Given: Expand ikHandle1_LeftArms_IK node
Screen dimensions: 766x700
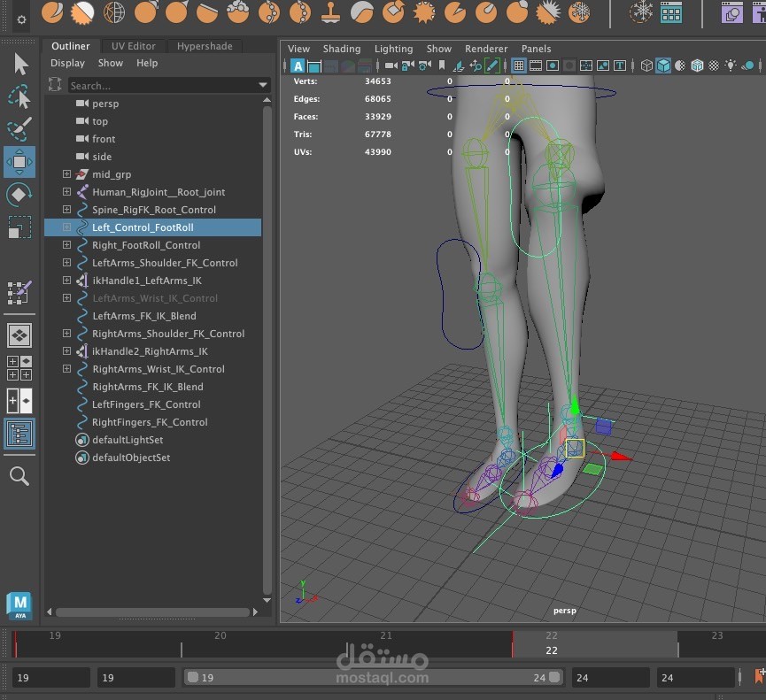Looking at the screenshot, I should pos(67,281).
